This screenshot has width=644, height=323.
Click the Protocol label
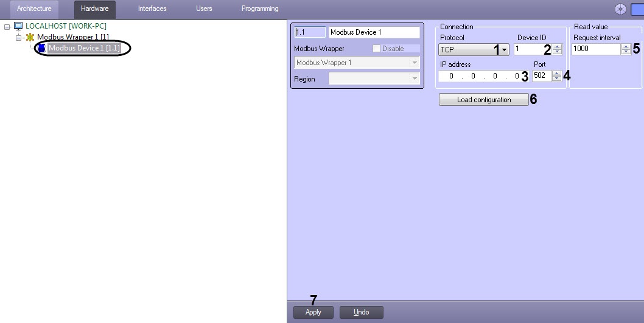click(452, 38)
